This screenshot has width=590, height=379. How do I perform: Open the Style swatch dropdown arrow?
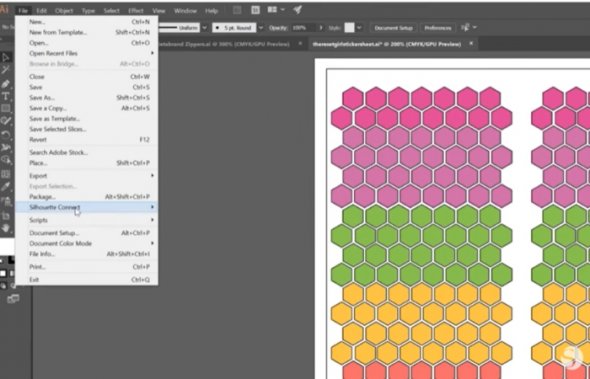pos(359,27)
